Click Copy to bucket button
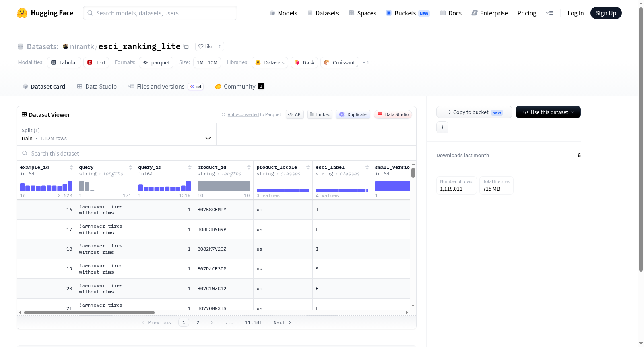The height and width of the screenshot is (347, 644). tap(474, 112)
